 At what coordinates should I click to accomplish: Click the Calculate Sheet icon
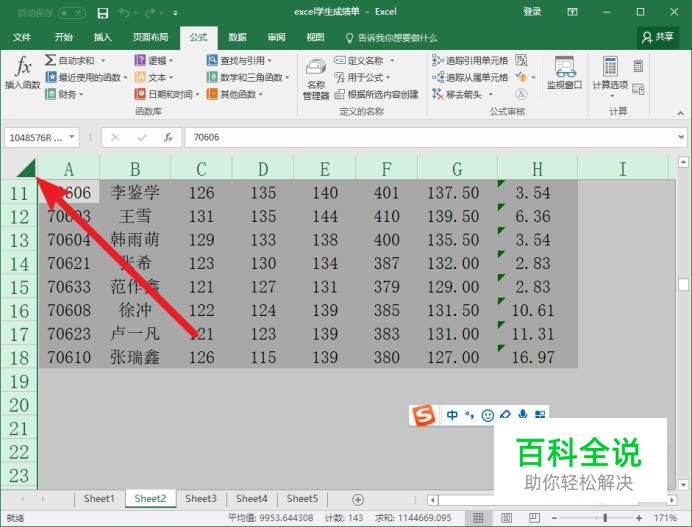638,89
